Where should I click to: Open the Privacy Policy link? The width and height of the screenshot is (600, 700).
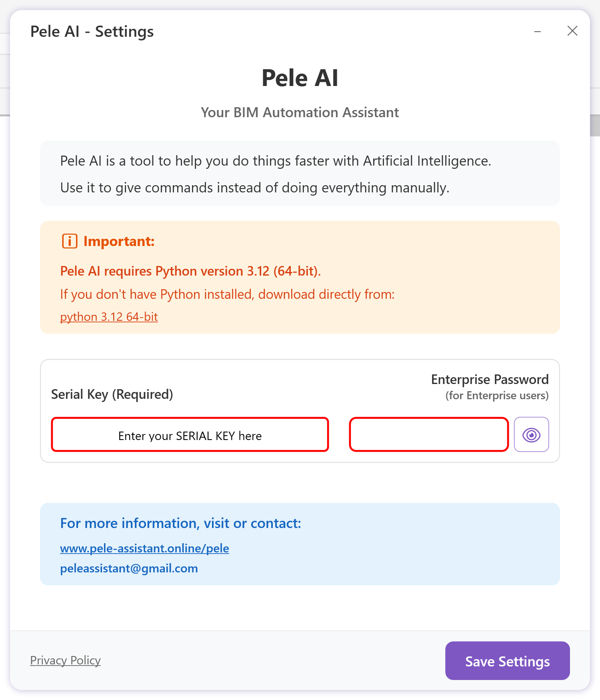click(65, 660)
